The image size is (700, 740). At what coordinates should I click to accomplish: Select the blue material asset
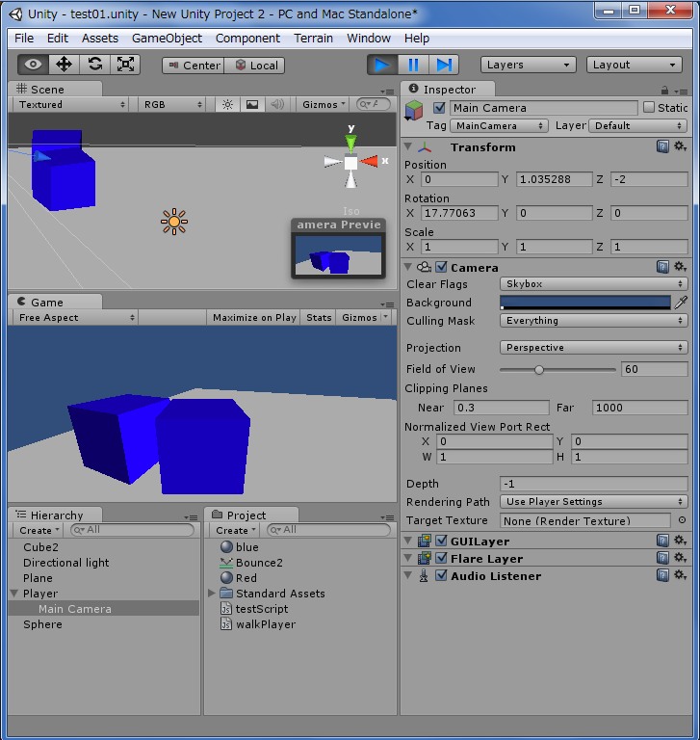pyautogui.click(x=240, y=547)
